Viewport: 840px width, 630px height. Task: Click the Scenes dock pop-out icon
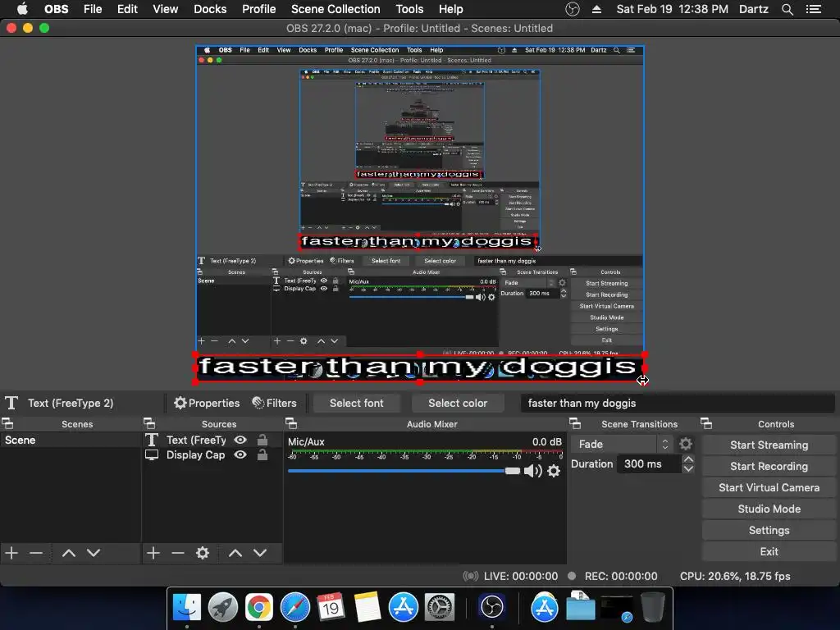click(x=7, y=424)
